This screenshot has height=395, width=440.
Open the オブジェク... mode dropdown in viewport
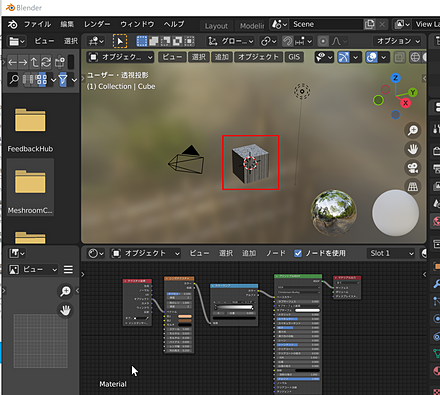pyautogui.click(x=121, y=57)
